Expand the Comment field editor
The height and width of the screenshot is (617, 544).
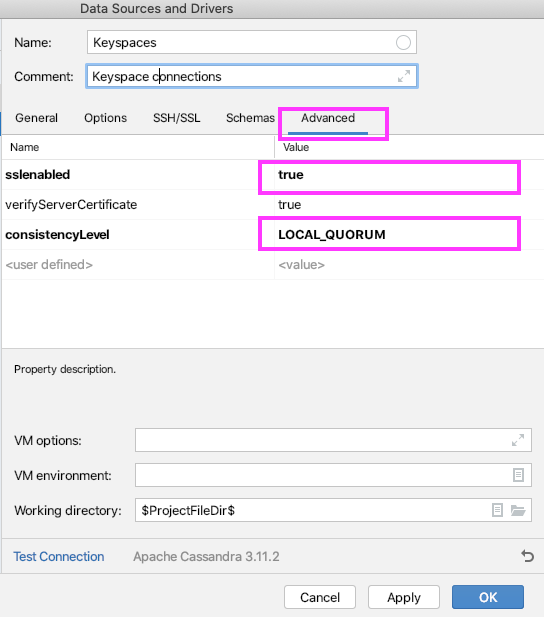coord(404,76)
